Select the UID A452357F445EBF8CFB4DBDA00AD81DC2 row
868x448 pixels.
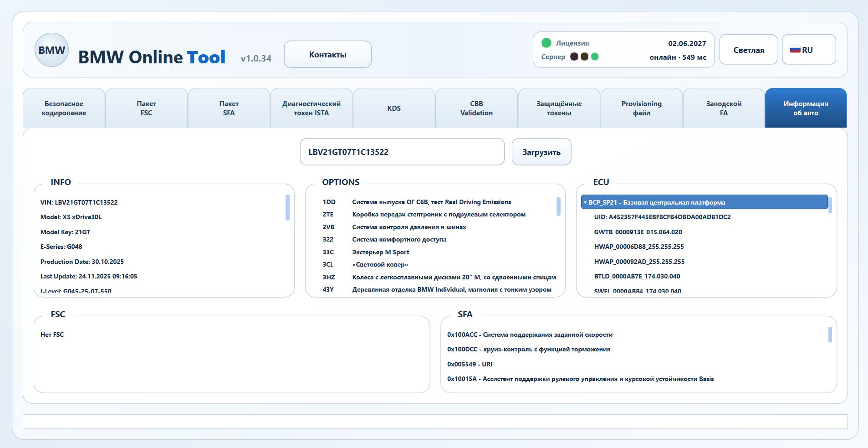pos(662,217)
